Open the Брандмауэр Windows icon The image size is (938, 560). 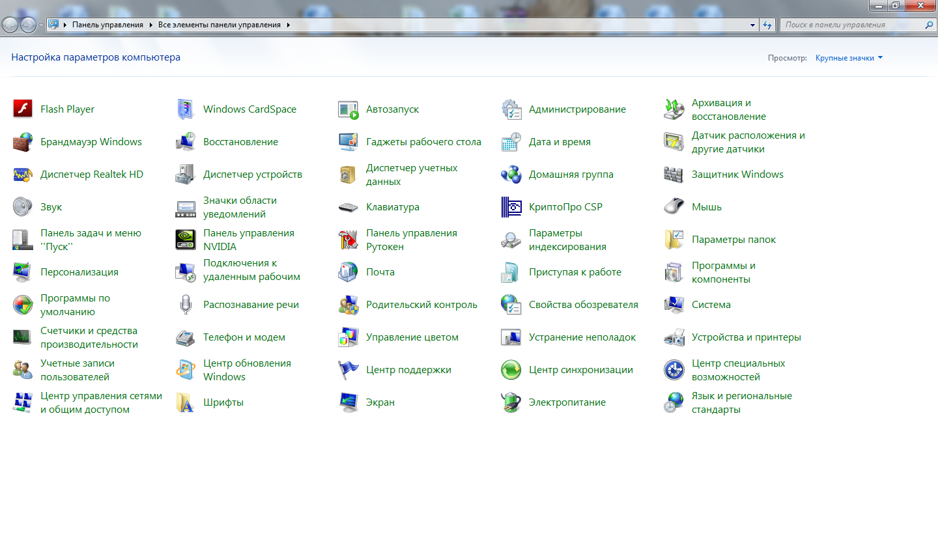23,141
